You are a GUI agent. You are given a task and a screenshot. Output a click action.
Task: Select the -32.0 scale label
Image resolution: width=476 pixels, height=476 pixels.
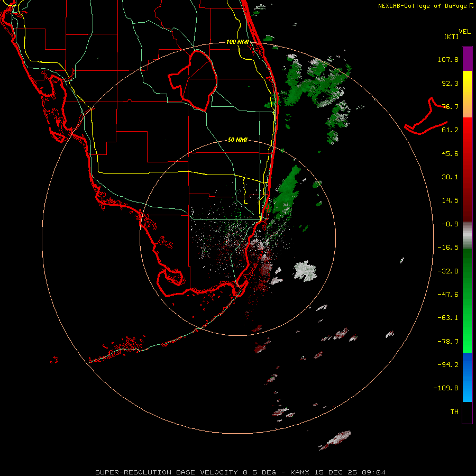coord(448,271)
